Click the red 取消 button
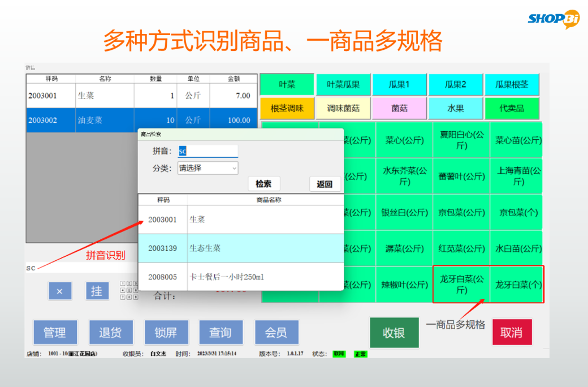This screenshot has height=387, width=588. [x=511, y=333]
